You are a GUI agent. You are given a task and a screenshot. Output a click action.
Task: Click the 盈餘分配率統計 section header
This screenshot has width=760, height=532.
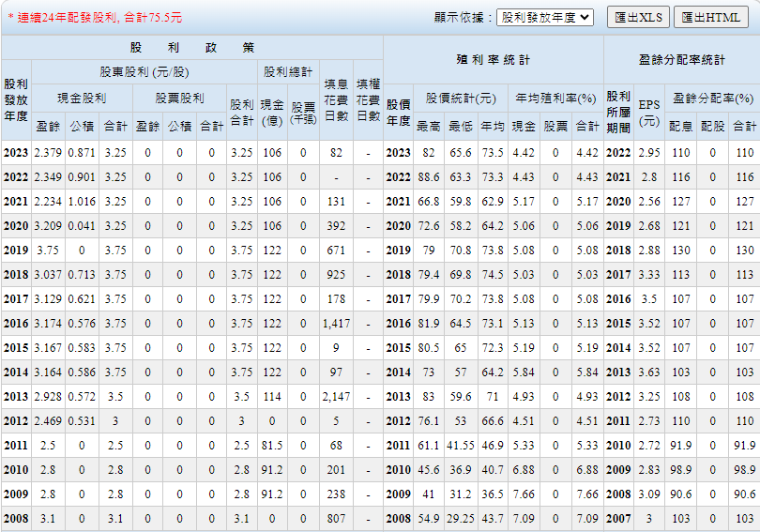click(681, 60)
